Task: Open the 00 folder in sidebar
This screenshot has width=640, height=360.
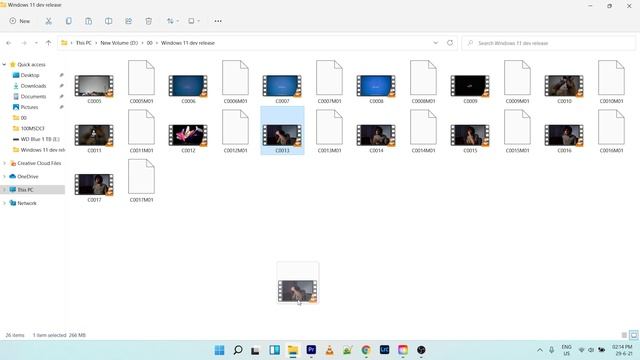Action: (x=23, y=118)
